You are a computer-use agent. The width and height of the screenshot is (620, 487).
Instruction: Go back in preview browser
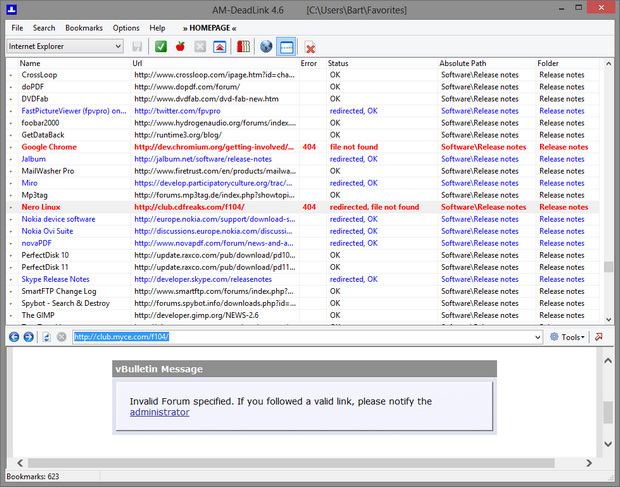(14, 337)
